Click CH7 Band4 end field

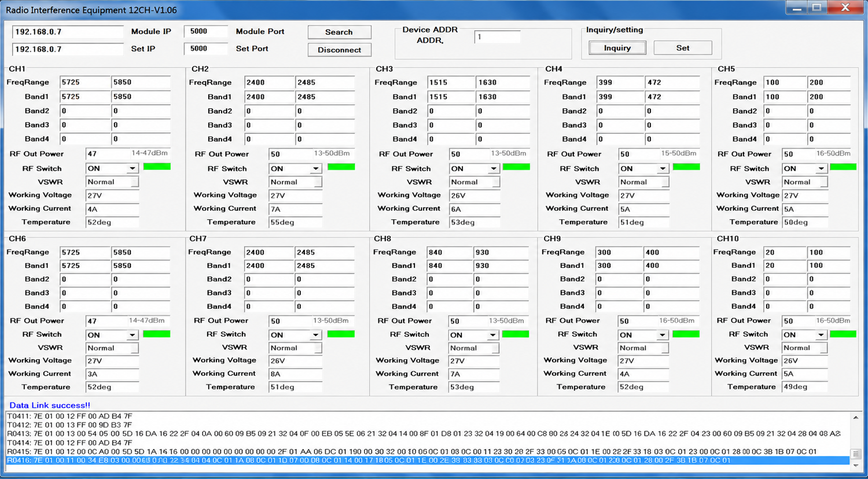(x=325, y=306)
